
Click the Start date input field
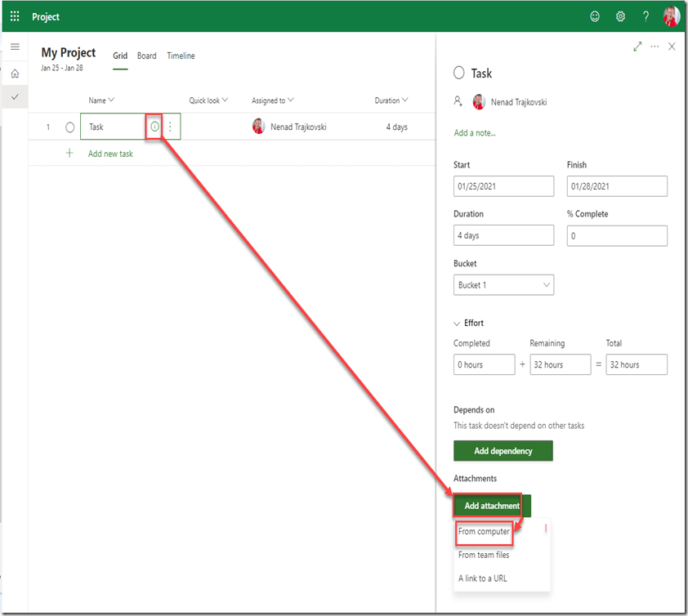(x=503, y=186)
